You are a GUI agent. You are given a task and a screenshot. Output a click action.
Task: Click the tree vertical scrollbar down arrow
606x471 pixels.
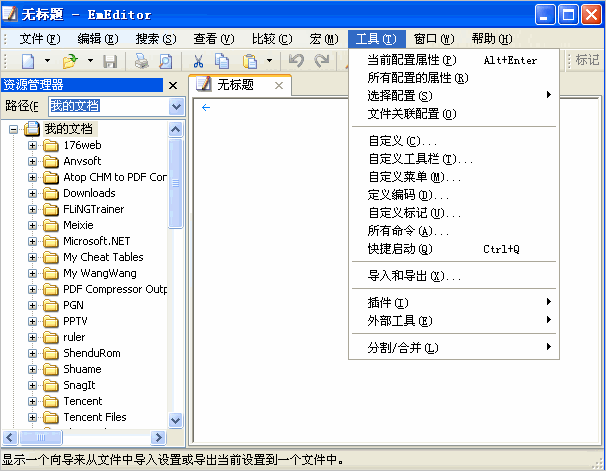click(175, 420)
